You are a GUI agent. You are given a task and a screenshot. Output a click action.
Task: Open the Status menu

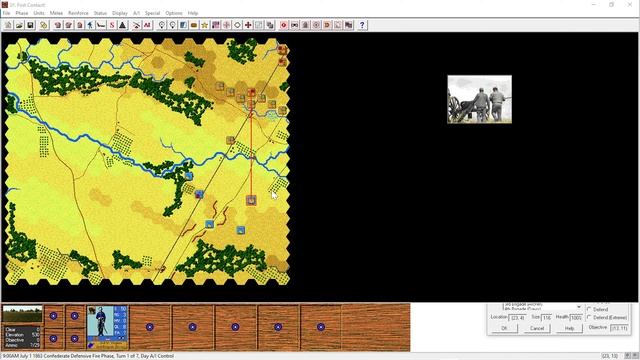100,13
